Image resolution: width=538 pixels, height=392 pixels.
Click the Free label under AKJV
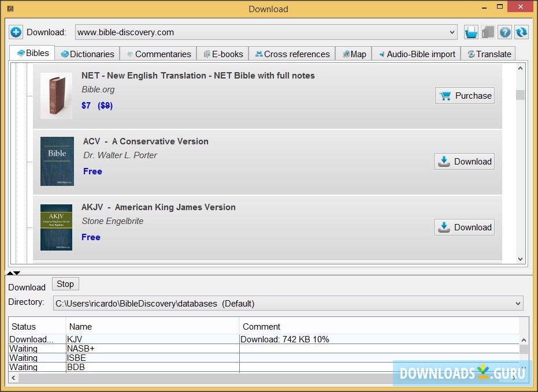(x=91, y=237)
